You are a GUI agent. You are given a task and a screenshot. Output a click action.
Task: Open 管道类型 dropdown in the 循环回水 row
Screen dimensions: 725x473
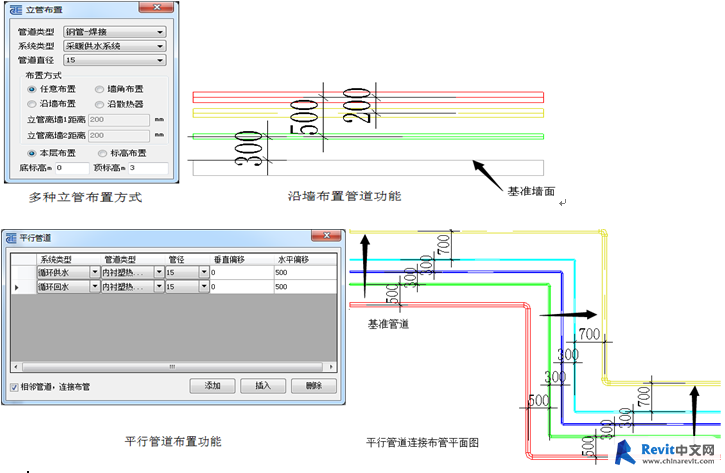coord(159,287)
